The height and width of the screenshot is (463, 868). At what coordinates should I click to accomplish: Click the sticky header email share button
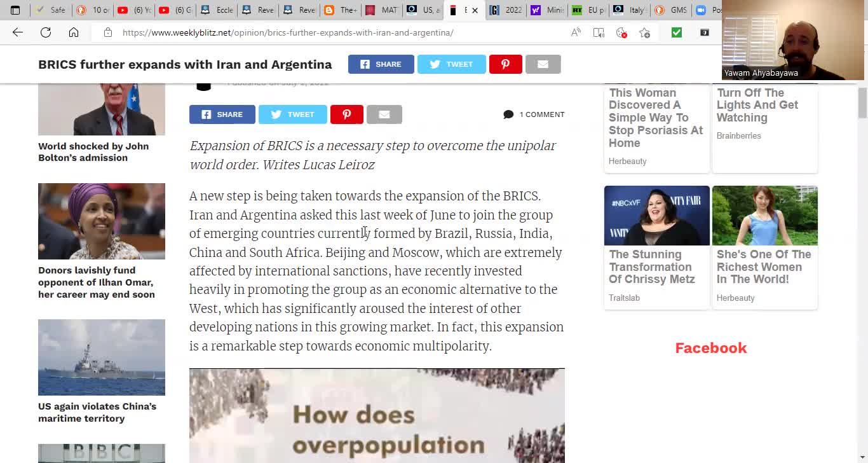click(543, 64)
